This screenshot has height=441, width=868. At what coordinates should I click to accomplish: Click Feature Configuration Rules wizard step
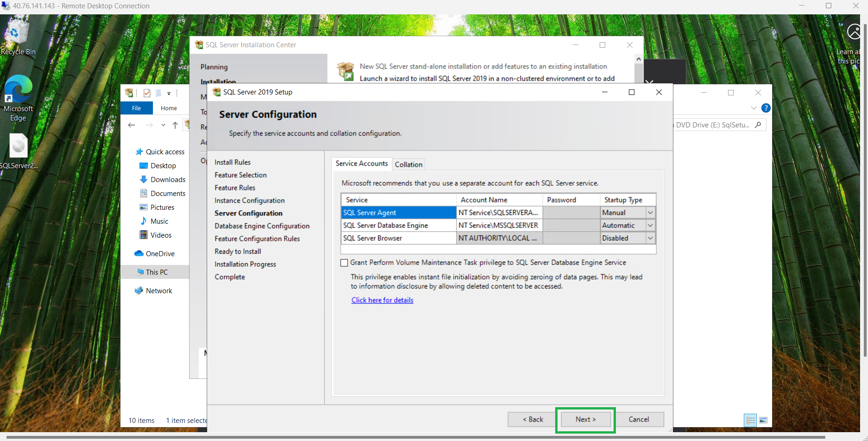pyautogui.click(x=257, y=239)
